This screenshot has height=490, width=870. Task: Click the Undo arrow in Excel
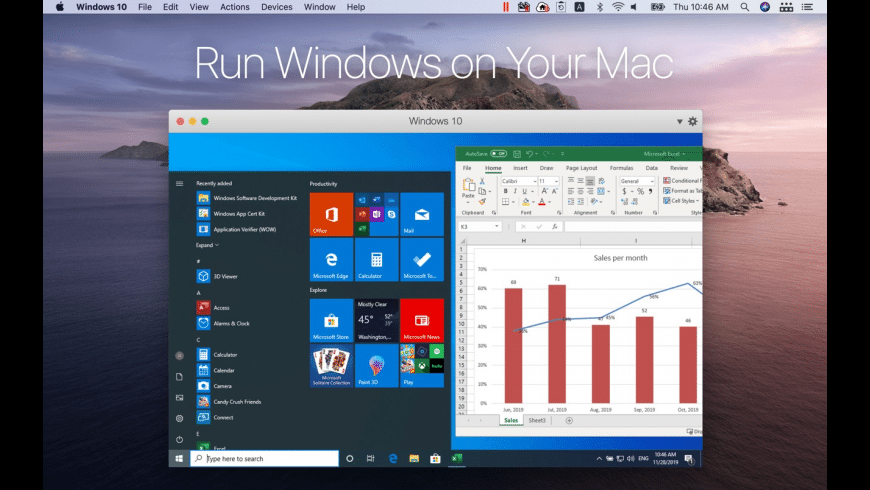click(529, 154)
